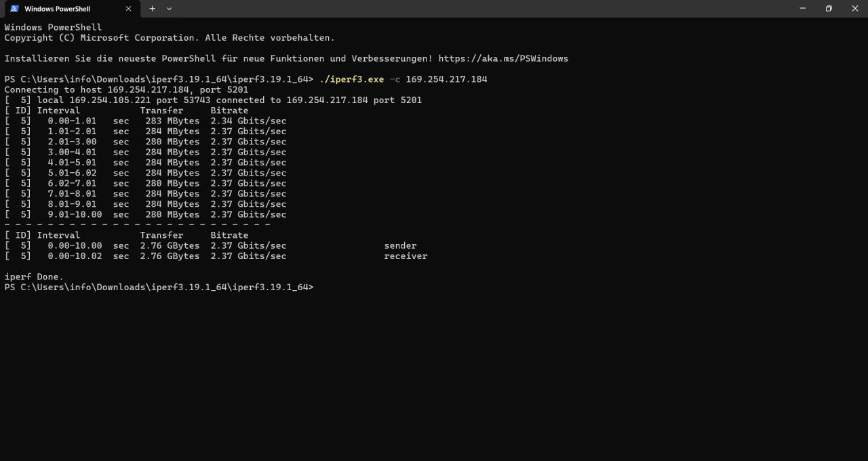Click the iperf3.exe command text
Screen dimensions: 868x461
click(351, 79)
